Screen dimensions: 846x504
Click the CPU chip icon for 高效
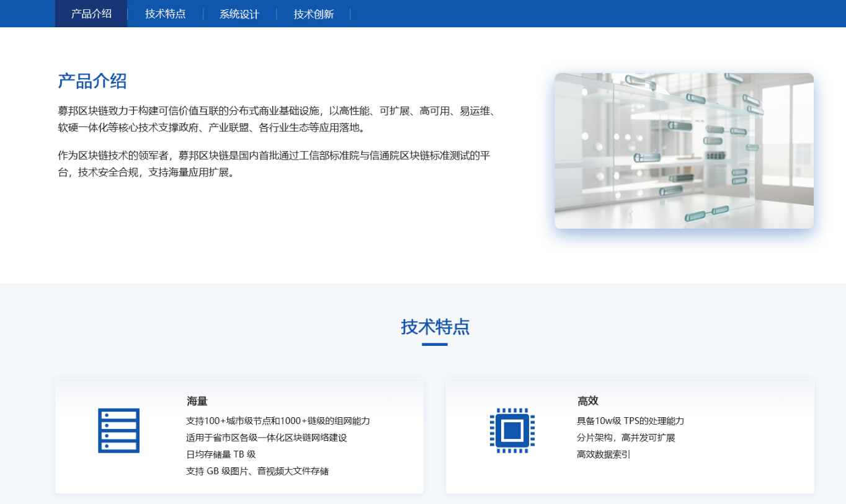click(x=512, y=430)
